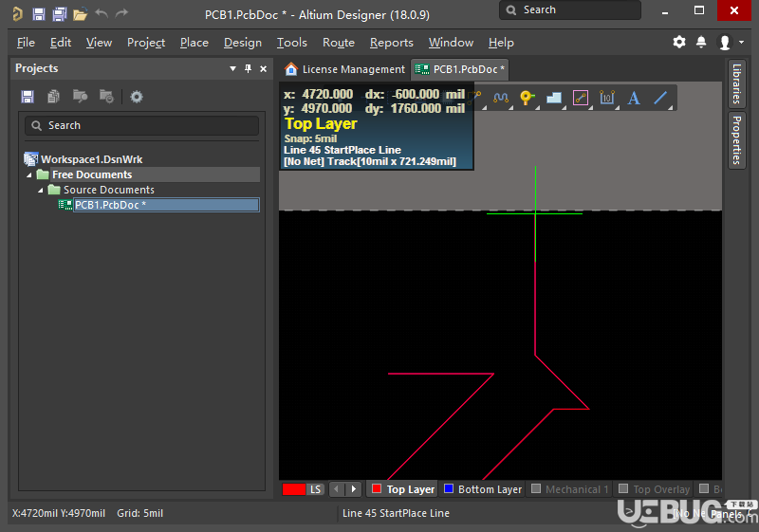759x532 pixels.
Task: Open the Reports menu
Action: point(392,43)
